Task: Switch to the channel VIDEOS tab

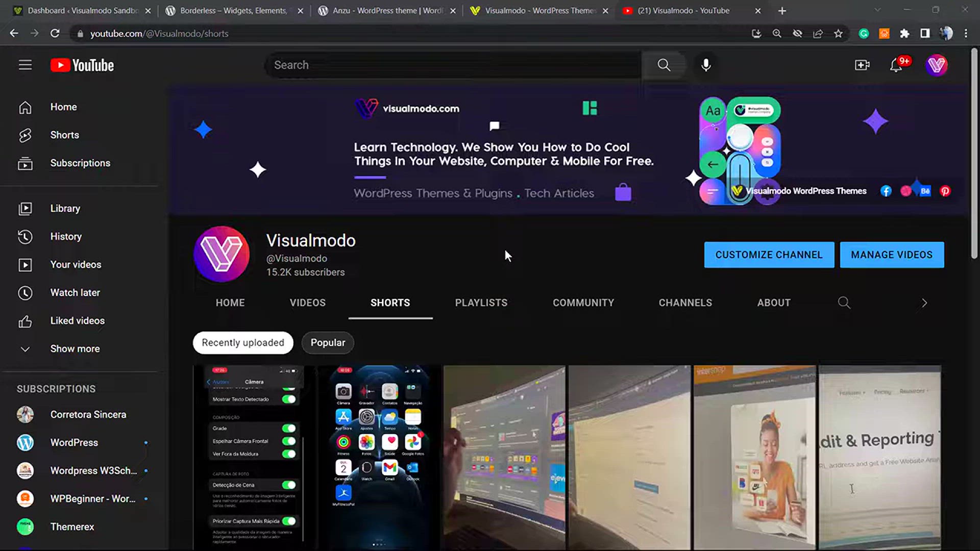Action: coord(308,303)
